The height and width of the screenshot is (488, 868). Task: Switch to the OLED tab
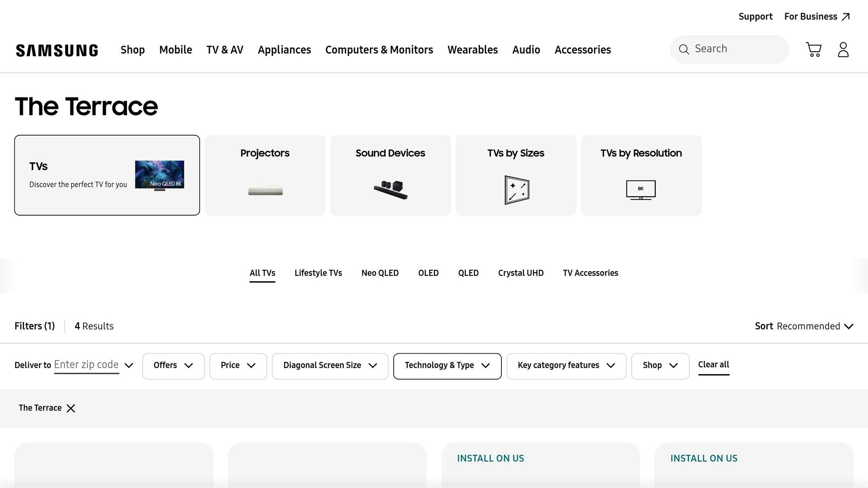pos(428,273)
